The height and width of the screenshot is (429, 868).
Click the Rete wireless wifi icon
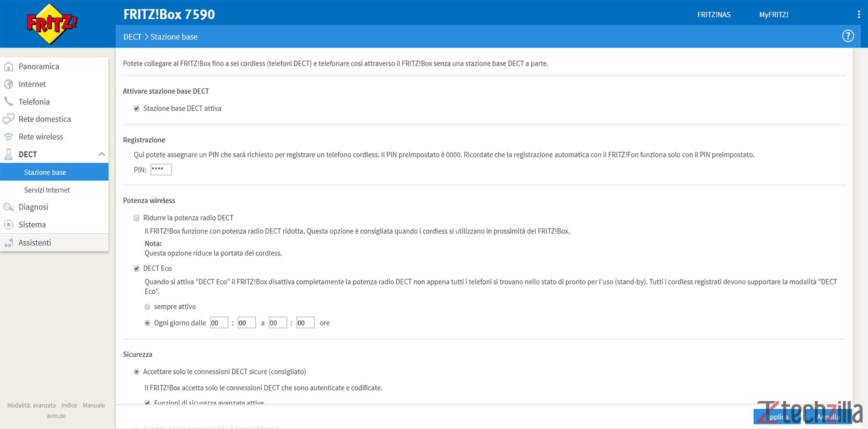click(9, 137)
